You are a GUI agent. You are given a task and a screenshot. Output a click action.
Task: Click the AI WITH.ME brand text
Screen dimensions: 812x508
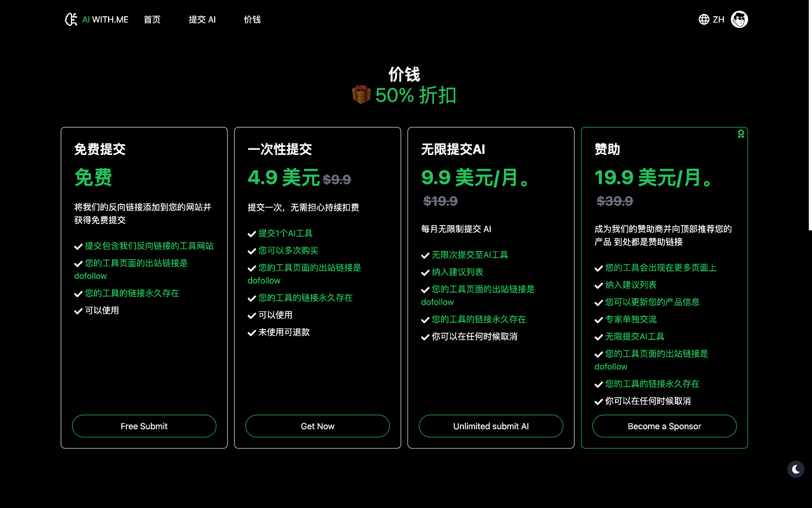tap(105, 19)
